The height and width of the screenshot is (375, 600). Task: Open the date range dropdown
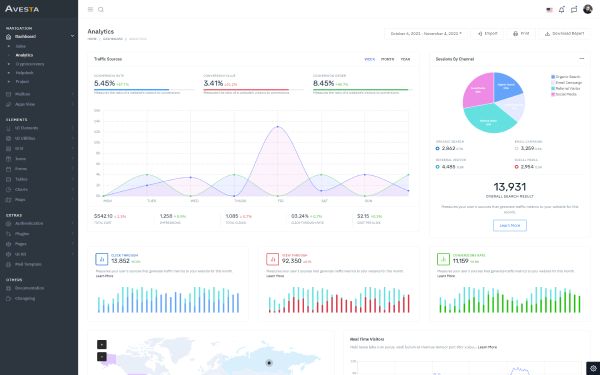426,34
